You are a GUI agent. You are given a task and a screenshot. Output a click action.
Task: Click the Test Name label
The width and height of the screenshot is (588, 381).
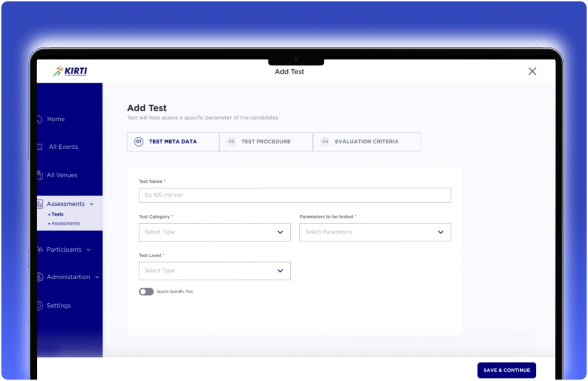[x=152, y=181]
